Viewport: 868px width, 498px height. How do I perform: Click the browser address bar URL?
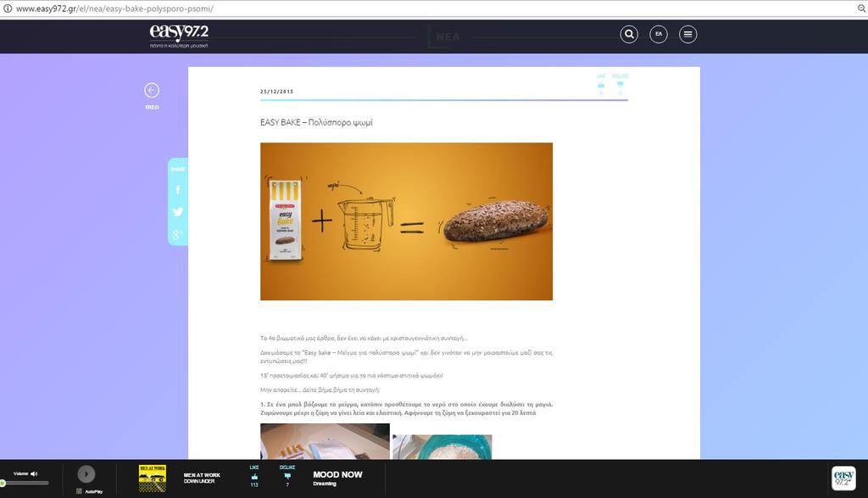coord(114,8)
